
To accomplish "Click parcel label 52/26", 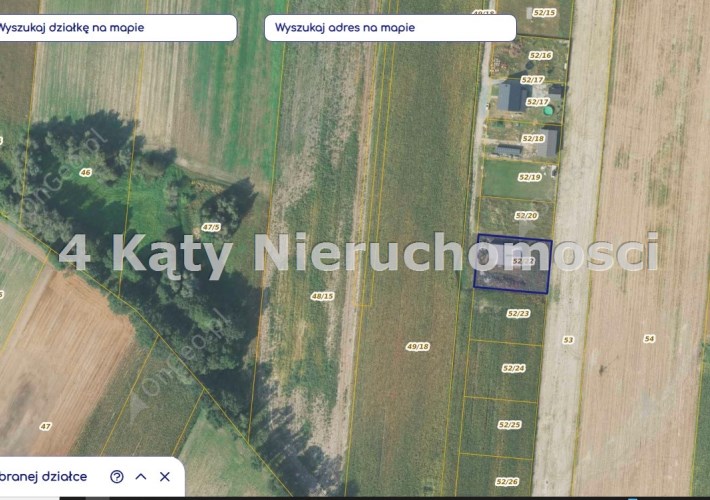I will [507, 482].
